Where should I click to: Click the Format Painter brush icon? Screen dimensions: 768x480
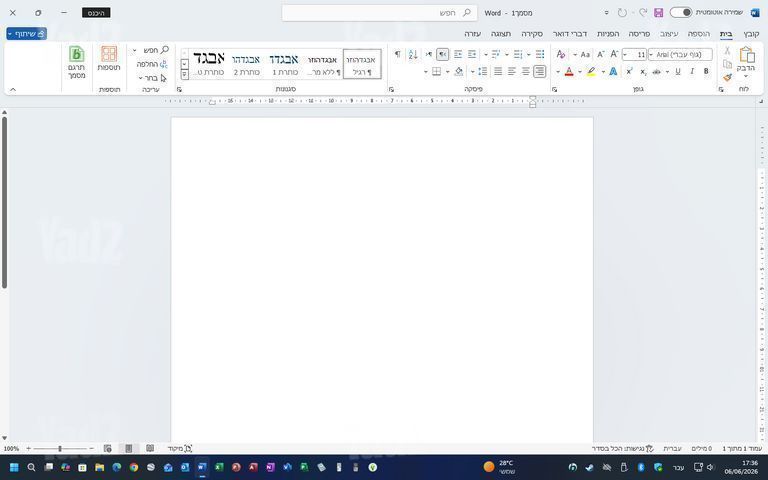[727, 77]
